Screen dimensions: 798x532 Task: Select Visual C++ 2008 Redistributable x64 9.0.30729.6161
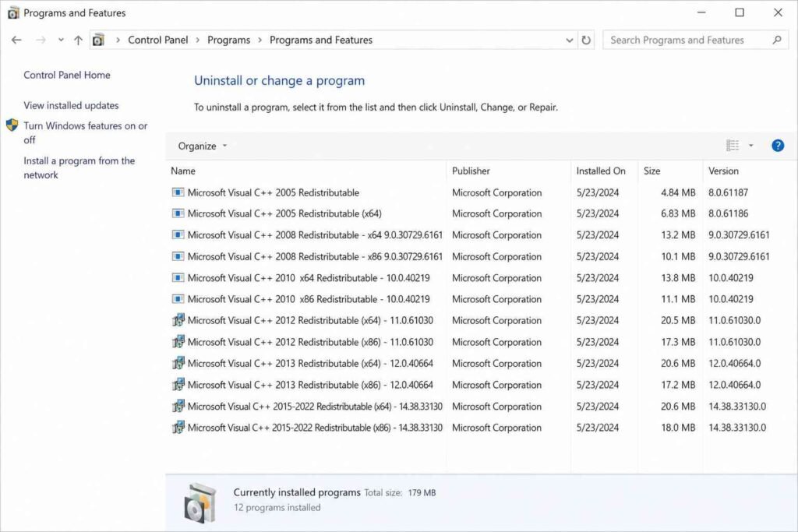tap(315, 235)
